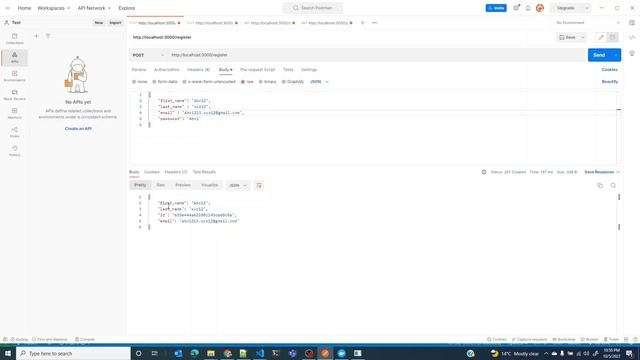640x360 pixels.
Task: Search the response with magnifier icon
Action: click(613, 185)
